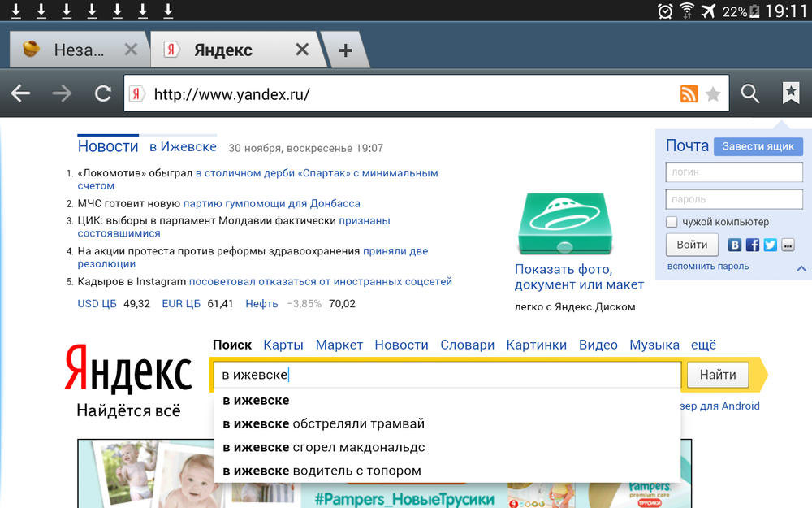Image resolution: width=812 pixels, height=508 pixels.
Task: Open the Нефть price link
Action: 261,304
